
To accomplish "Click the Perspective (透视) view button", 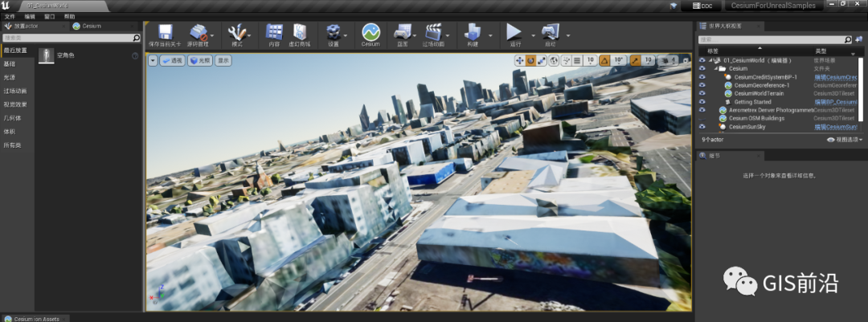I will click(x=172, y=61).
